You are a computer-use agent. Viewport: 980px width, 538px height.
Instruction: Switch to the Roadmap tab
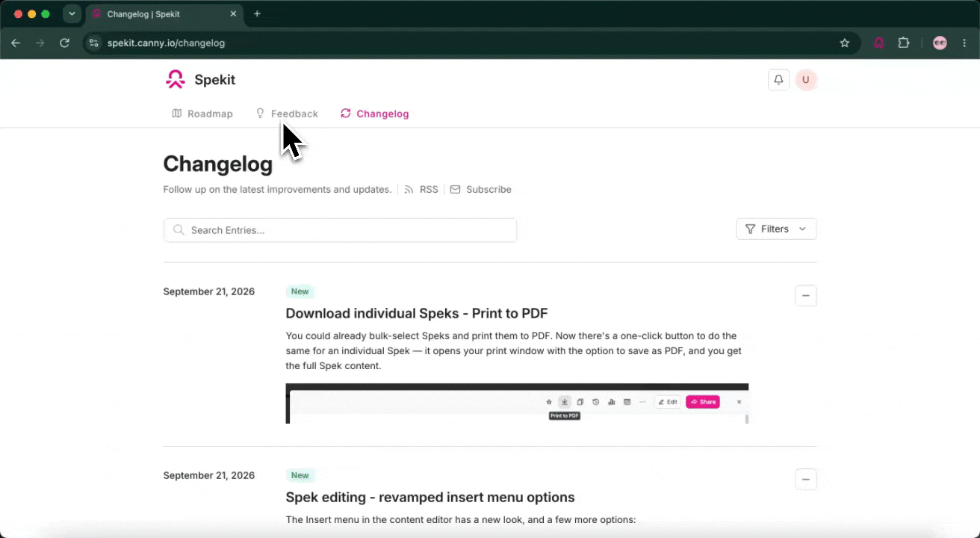pos(202,114)
